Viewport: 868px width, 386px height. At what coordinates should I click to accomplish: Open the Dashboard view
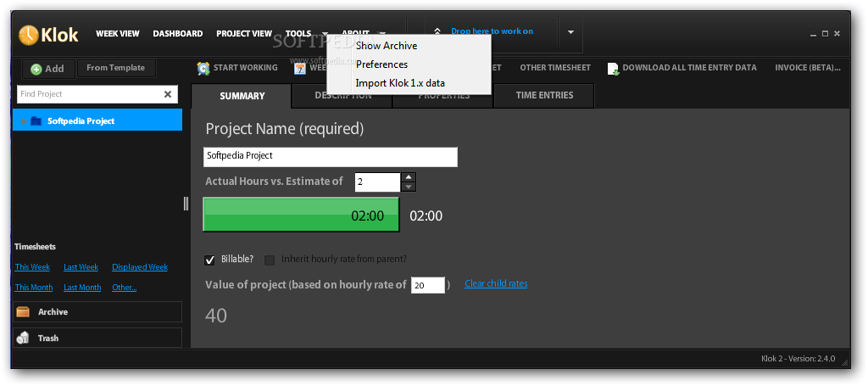pos(178,34)
